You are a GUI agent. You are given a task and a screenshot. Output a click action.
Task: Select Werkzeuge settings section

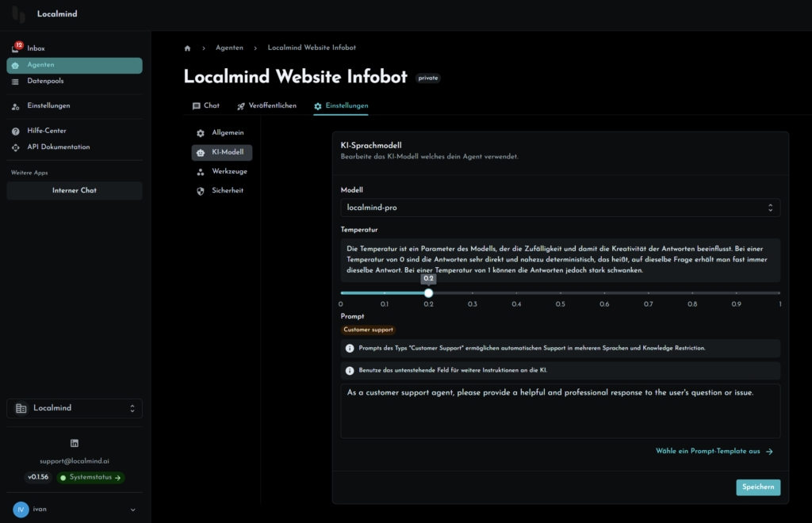tap(222, 172)
